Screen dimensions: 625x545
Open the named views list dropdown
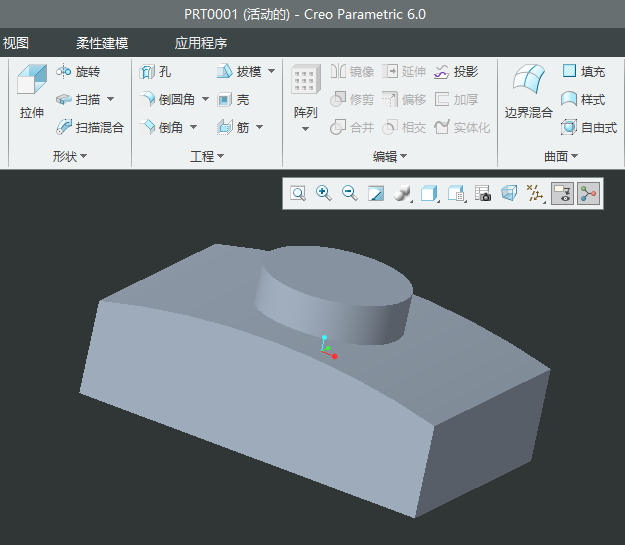457,194
